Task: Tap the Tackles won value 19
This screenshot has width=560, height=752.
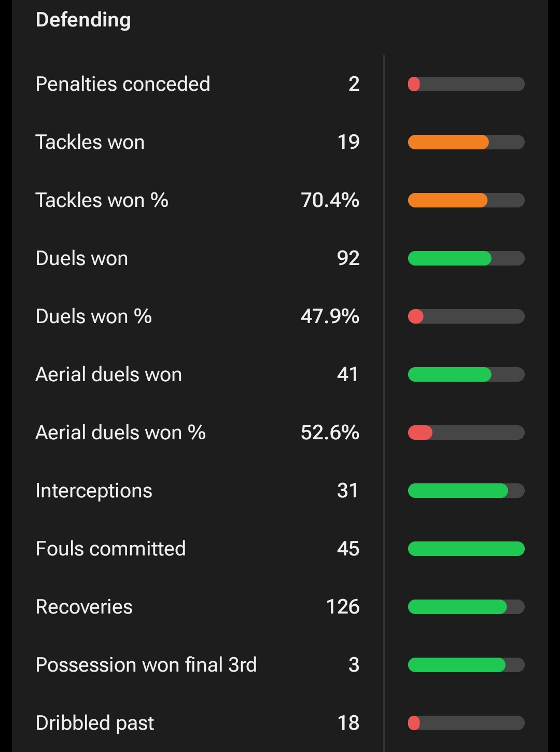Action: [x=348, y=142]
